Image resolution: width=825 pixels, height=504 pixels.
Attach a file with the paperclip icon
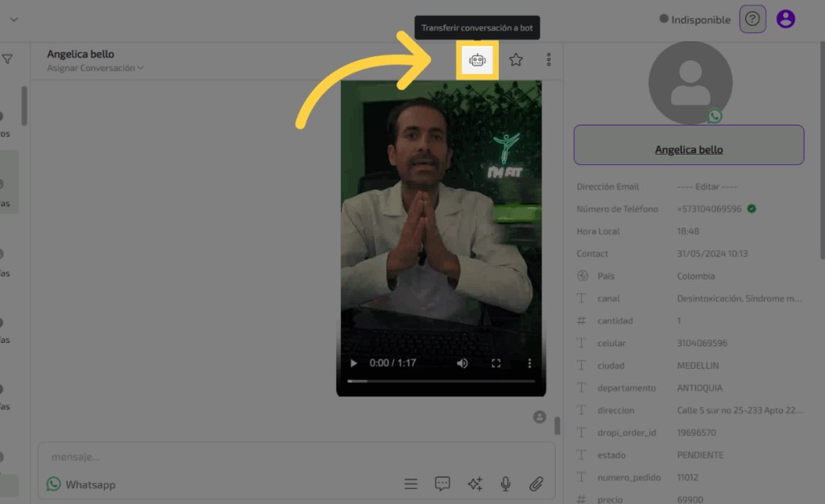pos(536,483)
